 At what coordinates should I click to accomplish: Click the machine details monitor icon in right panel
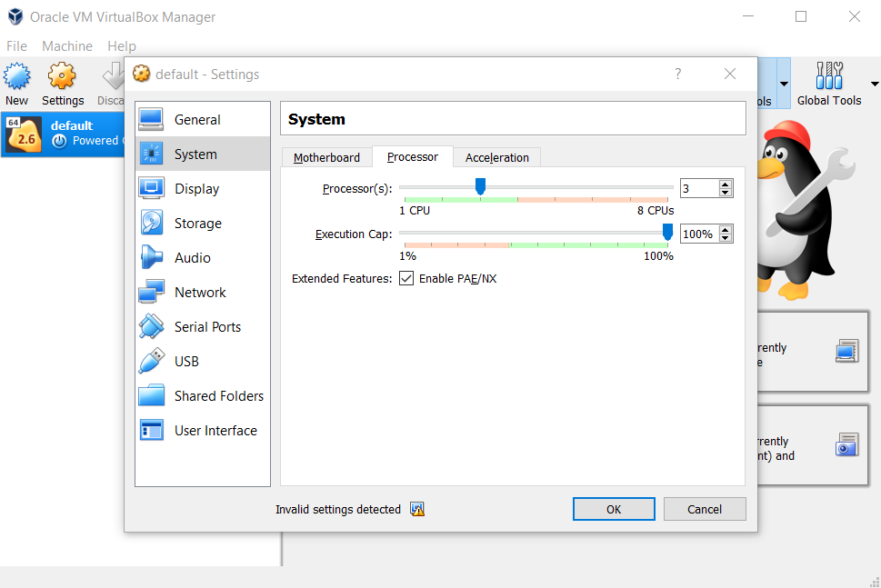point(846,351)
